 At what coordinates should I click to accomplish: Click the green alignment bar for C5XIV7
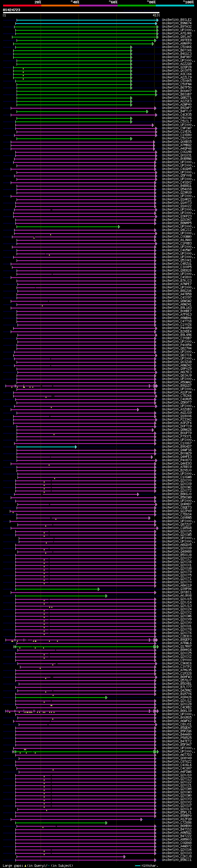pos(74,139)
